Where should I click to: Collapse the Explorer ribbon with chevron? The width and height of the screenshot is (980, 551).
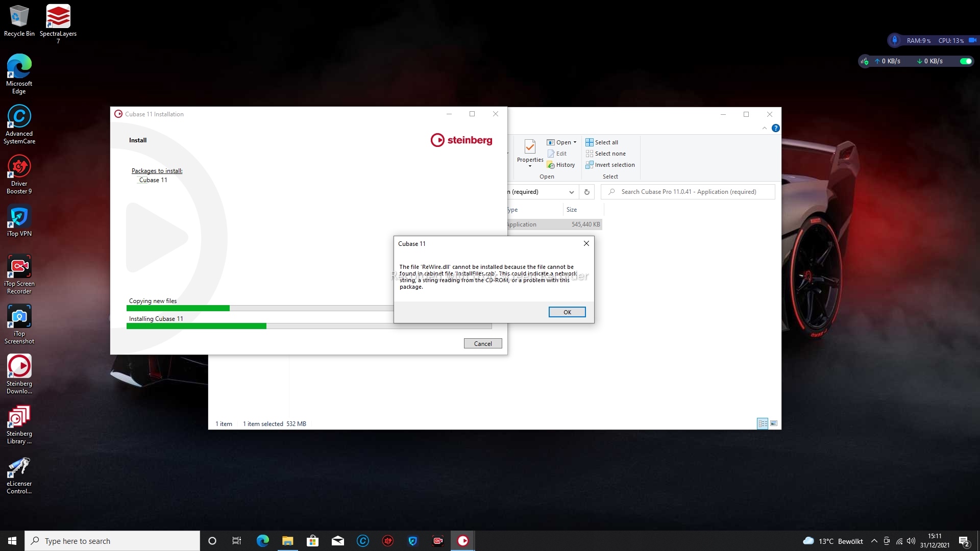click(765, 128)
